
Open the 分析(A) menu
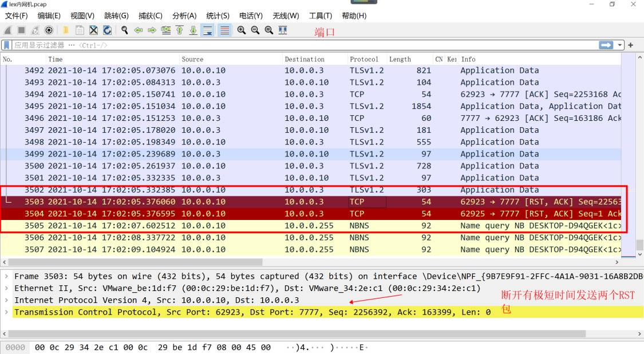click(x=184, y=15)
